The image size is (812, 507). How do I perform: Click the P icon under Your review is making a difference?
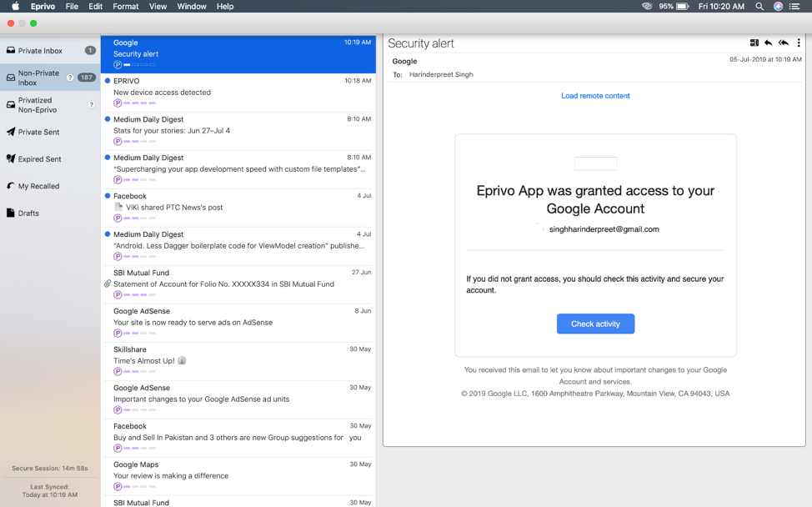click(x=118, y=486)
